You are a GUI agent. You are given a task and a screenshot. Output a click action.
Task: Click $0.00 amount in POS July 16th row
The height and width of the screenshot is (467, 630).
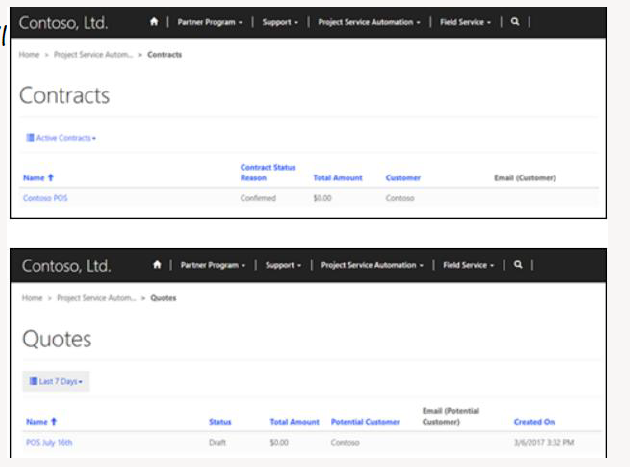point(279,442)
